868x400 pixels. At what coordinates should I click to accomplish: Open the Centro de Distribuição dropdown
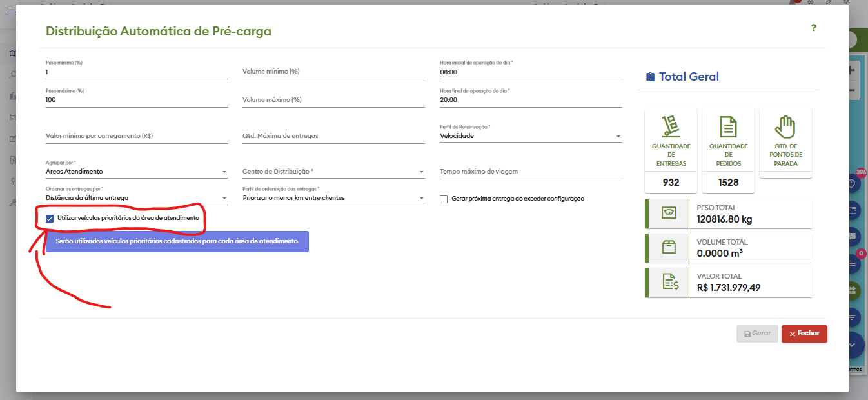pyautogui.click(x=333, y=172)
